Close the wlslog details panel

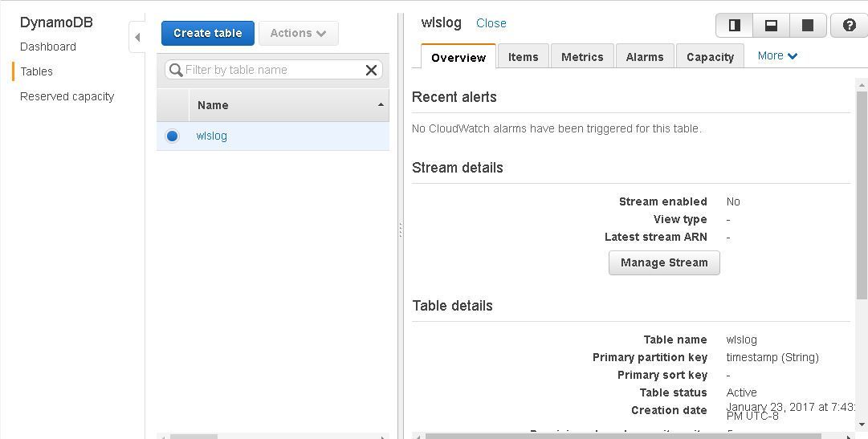pos(491,23)
